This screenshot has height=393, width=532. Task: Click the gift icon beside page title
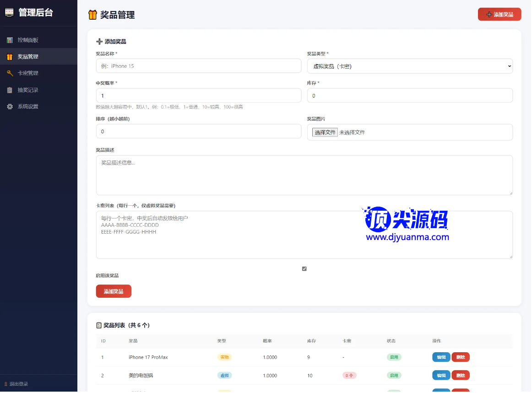click(x=92, y=15)
